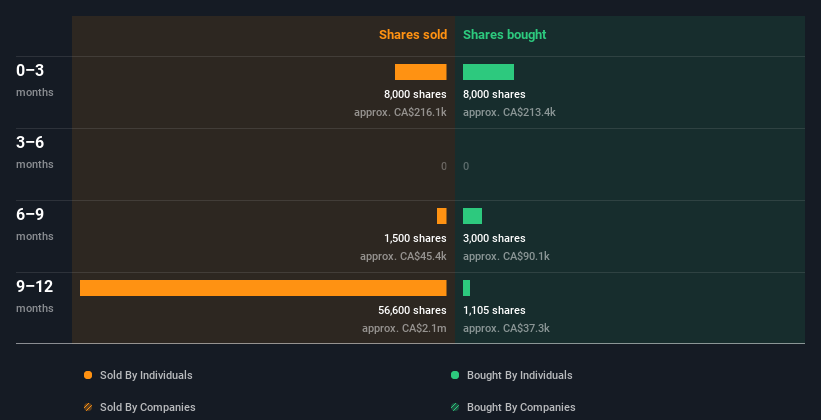821x420 pixels.
Task: Click the striped Bought By Companies legend icon
Action: coord(455,407)
